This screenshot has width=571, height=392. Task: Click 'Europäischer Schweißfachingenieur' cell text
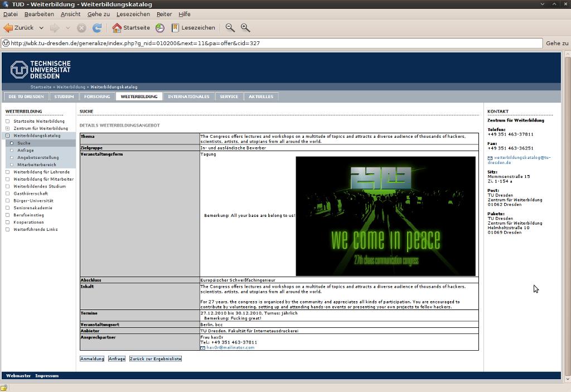coord(238,280)
